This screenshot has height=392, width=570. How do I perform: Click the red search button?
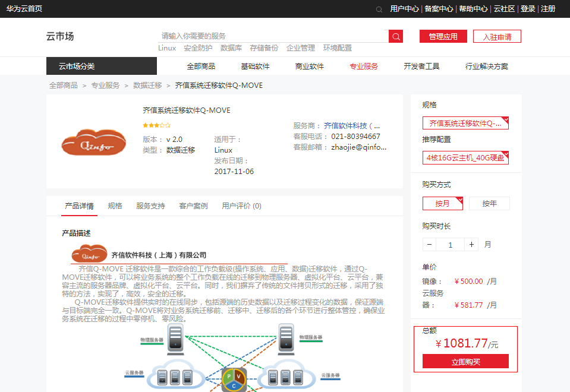[396, 36]
